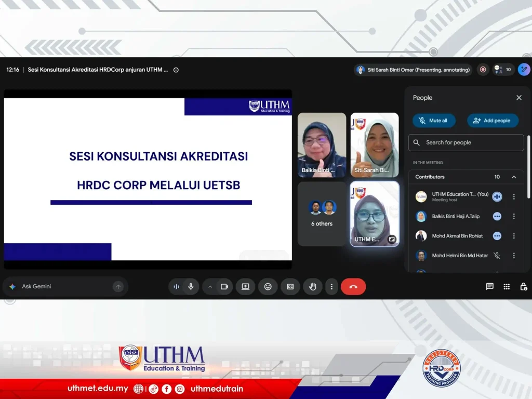The height and width of the screenshot is (399, 532).
Task: Click the Mute all button
Action: pyautogui.click(x=434, y=121)
